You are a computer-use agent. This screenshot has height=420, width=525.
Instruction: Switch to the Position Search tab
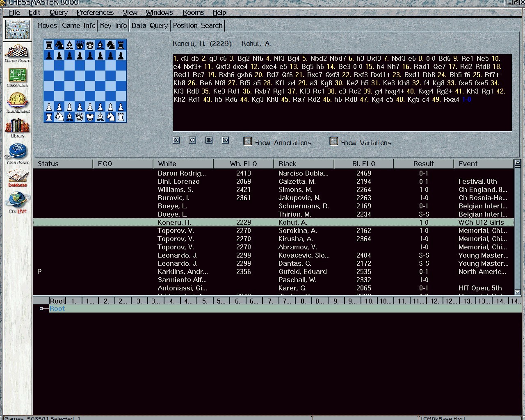click(x=197, y=25)
